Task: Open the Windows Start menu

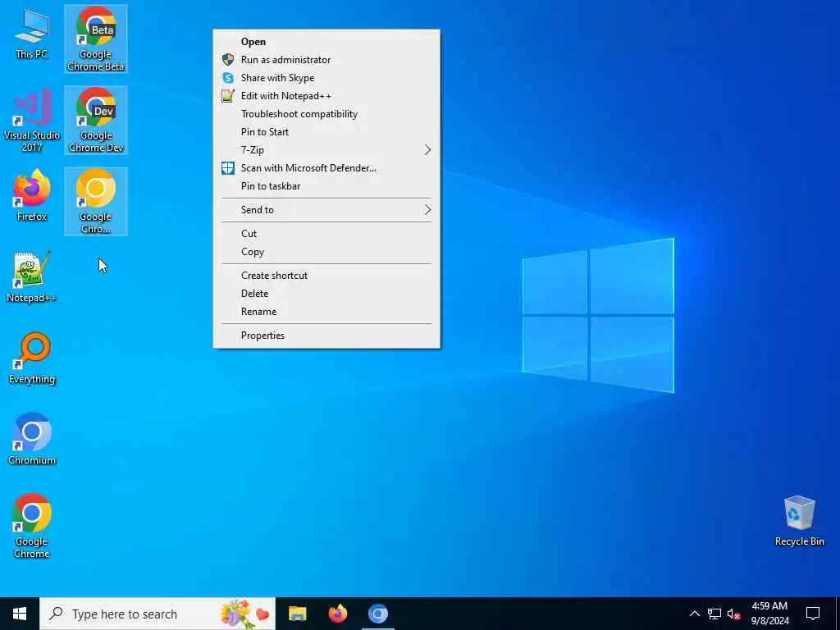Action: (x=20, y=614)
